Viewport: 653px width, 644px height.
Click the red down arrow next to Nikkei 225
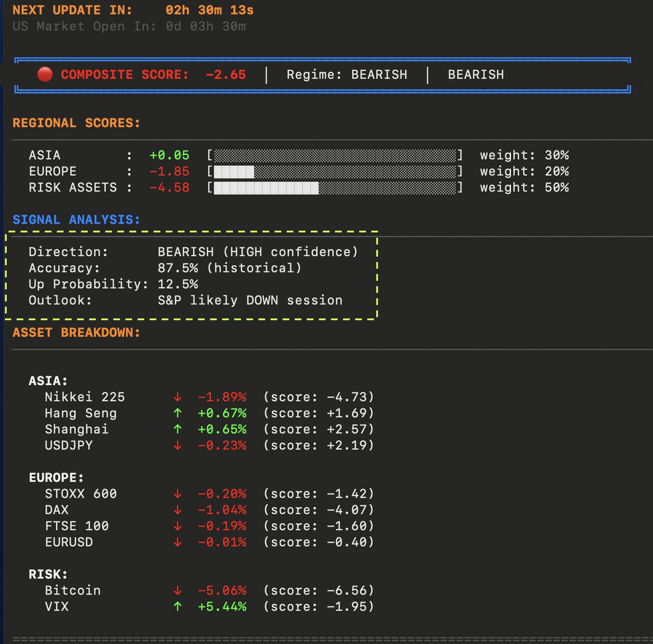coord(177,397)
